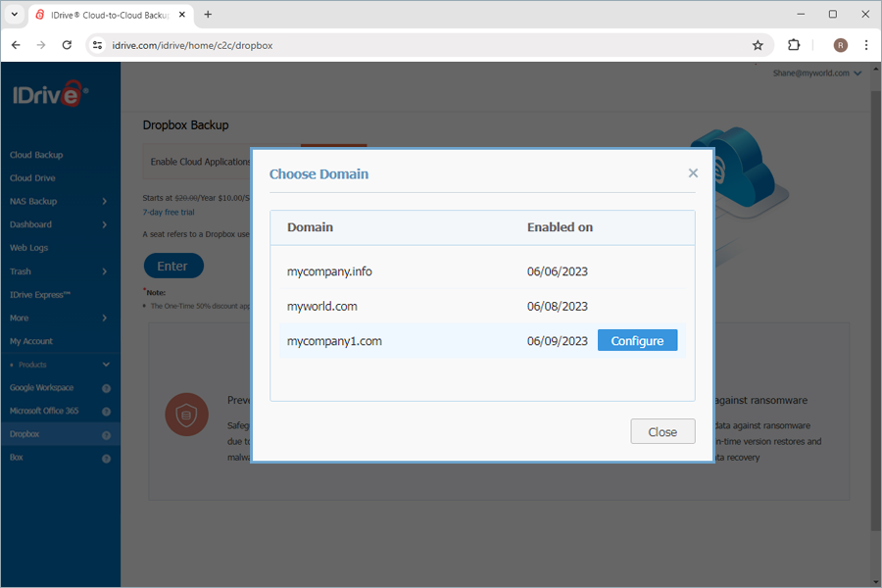Close the Choose Domain dialog with Close button

(662, 431)
